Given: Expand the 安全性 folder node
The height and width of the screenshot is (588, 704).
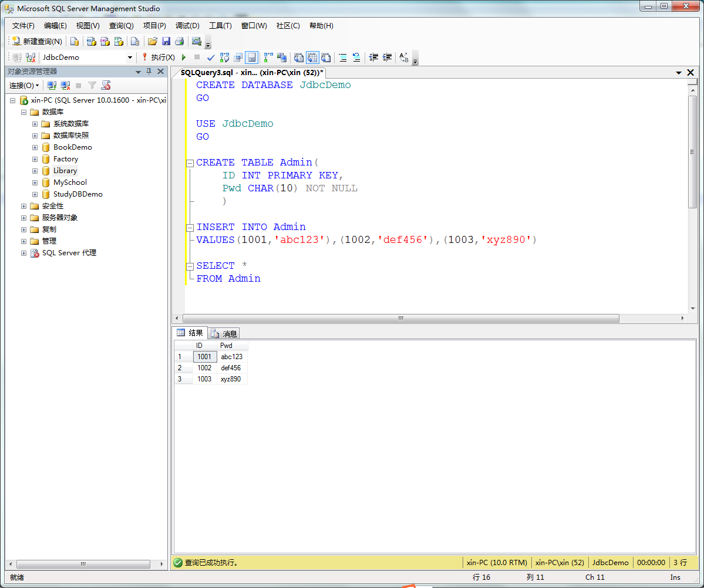Looking at the screenshot, I should point(24,206).
